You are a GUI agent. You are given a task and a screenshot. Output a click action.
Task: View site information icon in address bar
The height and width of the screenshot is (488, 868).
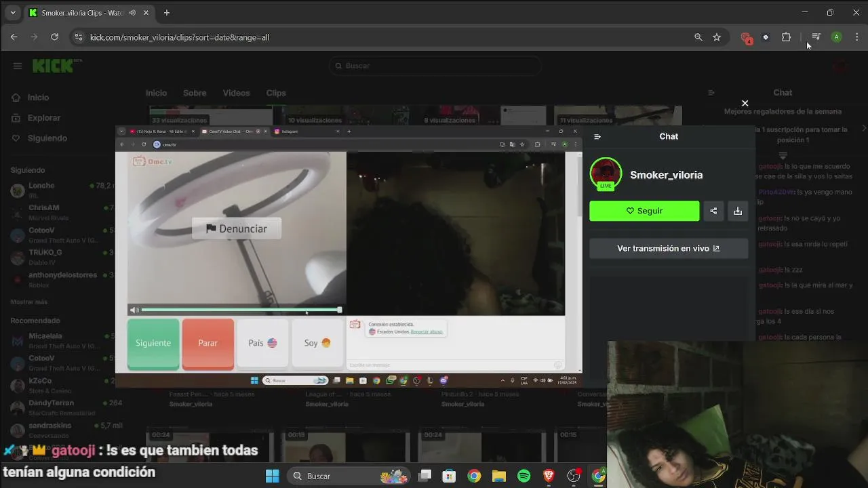pyautogui.click(x=78, y=37)
